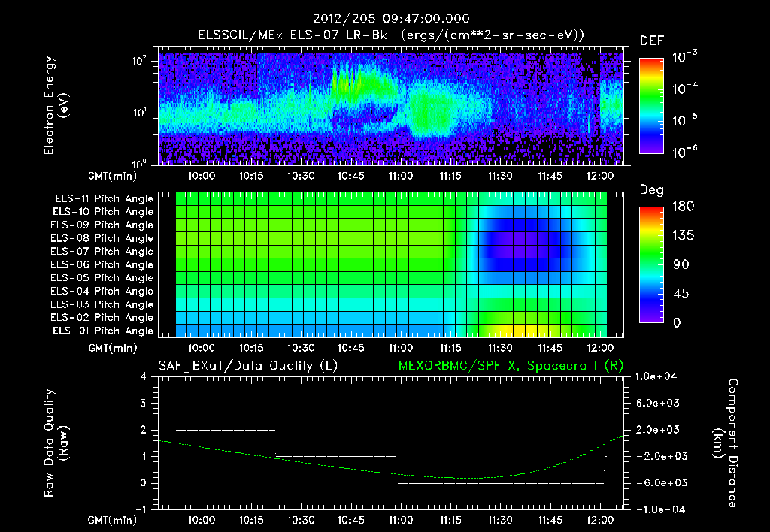Screen dimensions: 770x532
Task: Click the Deg pitch angle color bar
Action: (651, 264)
